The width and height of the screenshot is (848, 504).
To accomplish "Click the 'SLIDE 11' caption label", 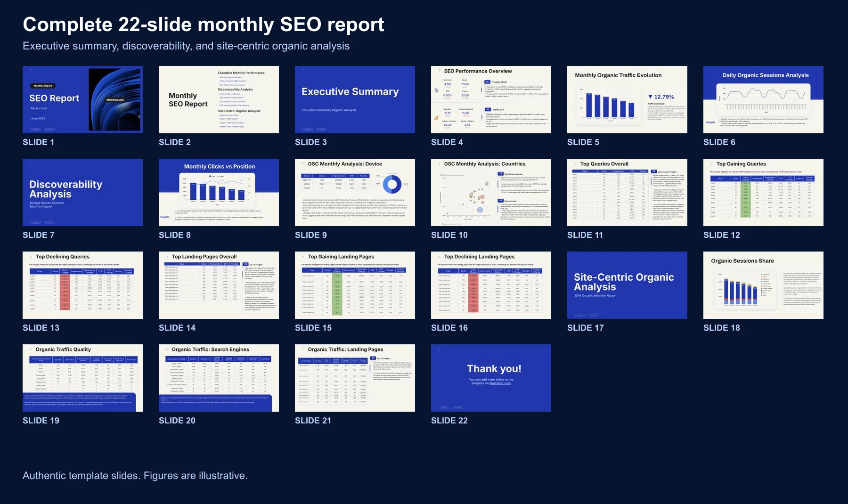I will pos(585,235).
